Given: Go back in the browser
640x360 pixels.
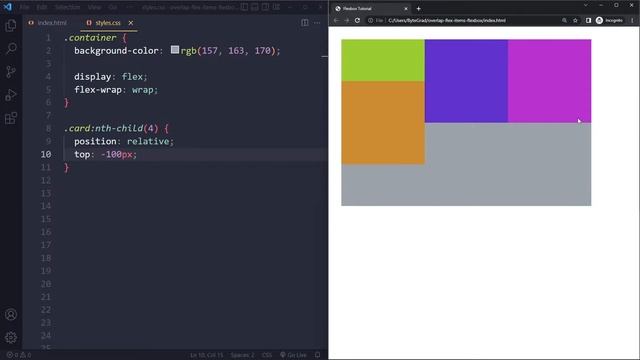Looking at the screenshot, I should coord(336,20).
